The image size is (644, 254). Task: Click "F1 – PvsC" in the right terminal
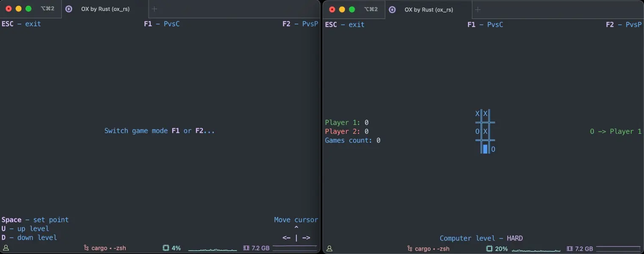[485, 25]
